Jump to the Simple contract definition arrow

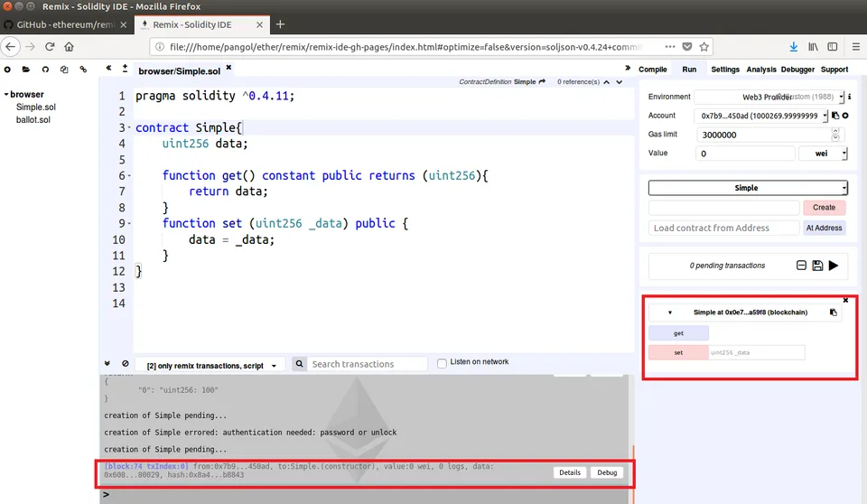(x=542, y=81)
